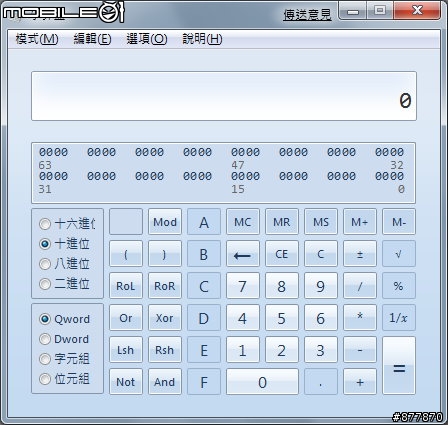Viewport: 448px width, 425px height.
Task: Click the plus-minus sign button
Action: pos(360,254)
